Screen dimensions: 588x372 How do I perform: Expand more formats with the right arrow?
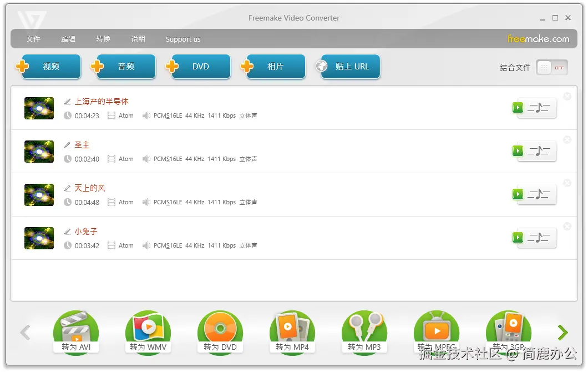point(562,332)
